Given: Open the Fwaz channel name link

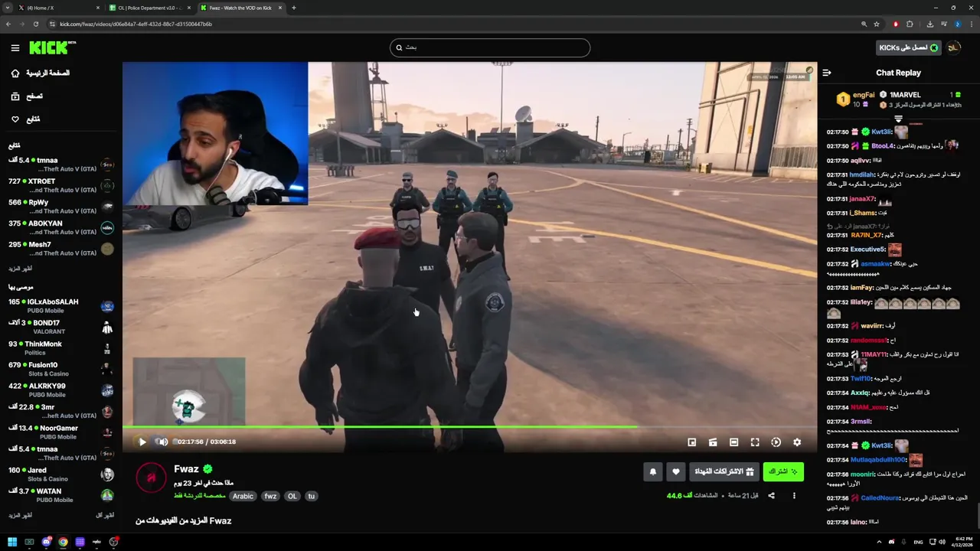Looking at the screenshot, I should point(186,469).
